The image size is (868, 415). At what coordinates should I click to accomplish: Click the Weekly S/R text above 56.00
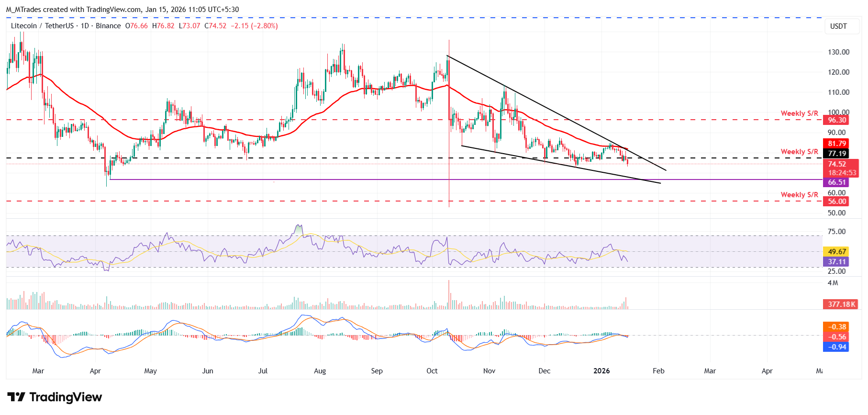[x=799, y=195]
